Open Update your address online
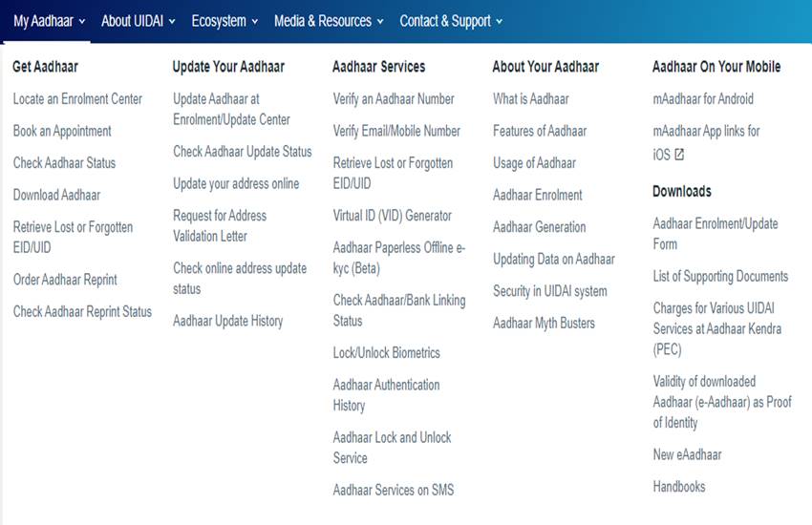Viewport: 812px width, 525px height. pos(236,183)
